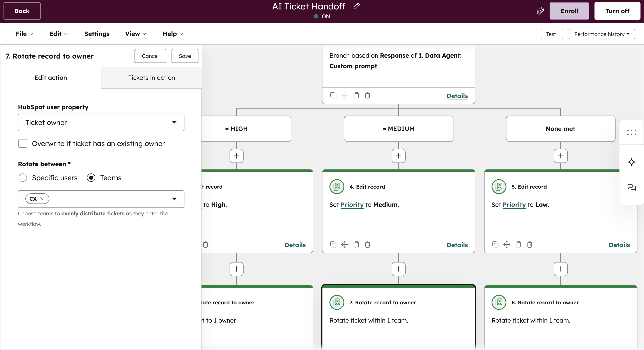Screen dimensions: 644x350
Task: Open the AI assistant sparkle icon in sidebar
Action: pos(632,162)
